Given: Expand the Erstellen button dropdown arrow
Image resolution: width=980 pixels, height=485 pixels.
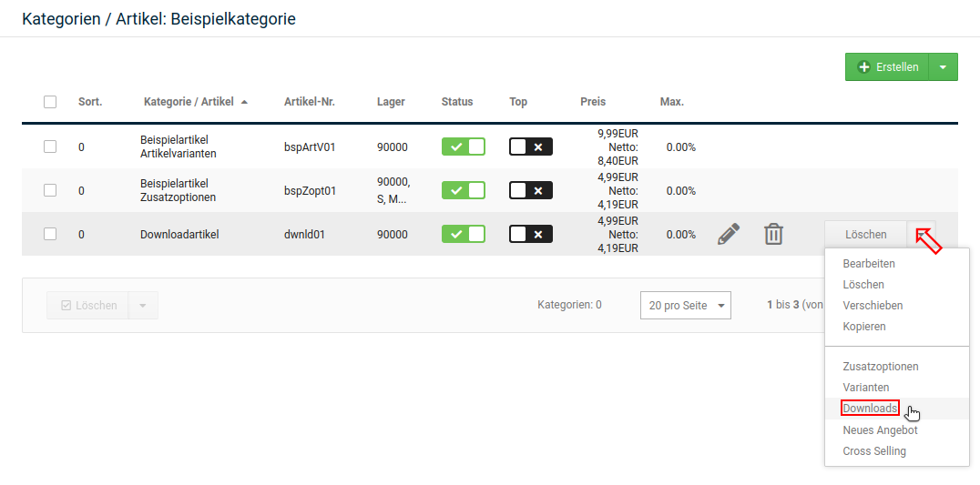Looking at the screenshot, I should [x=943, y=66].
